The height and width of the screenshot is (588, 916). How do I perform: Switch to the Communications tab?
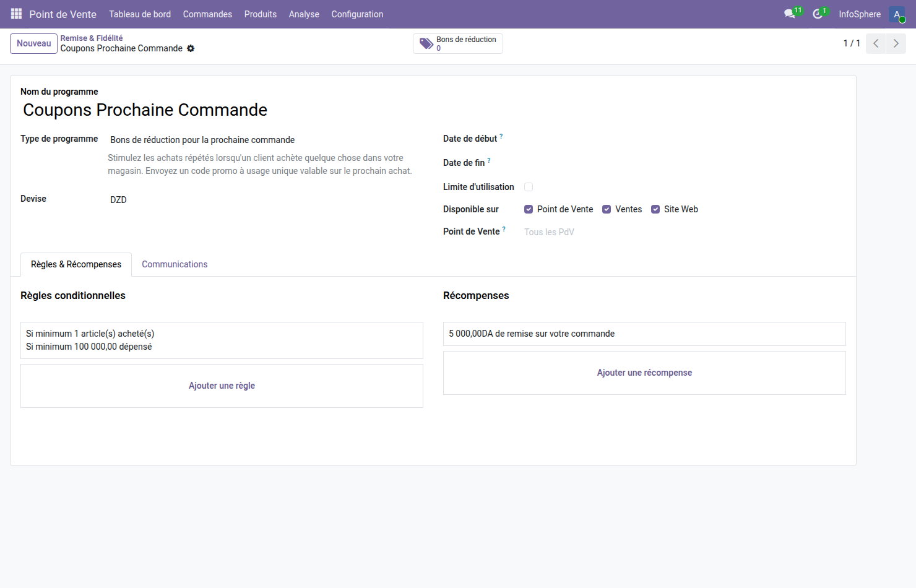(175, 264)
